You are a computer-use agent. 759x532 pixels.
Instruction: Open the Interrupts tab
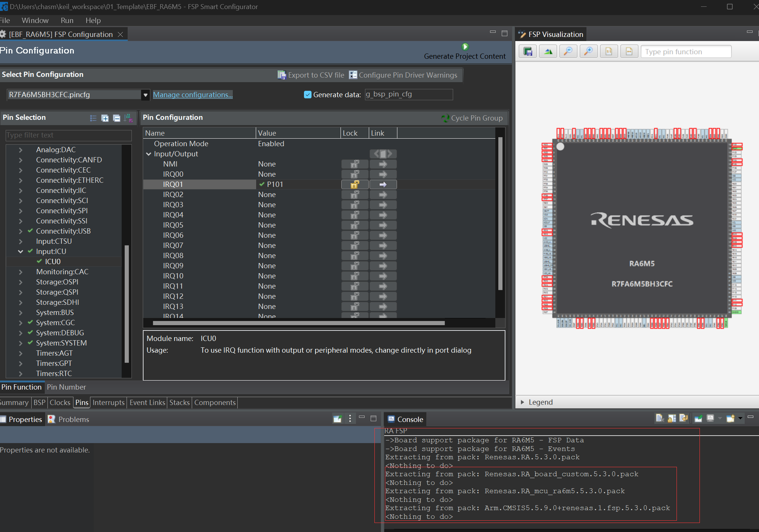click(x=108, y=402)
